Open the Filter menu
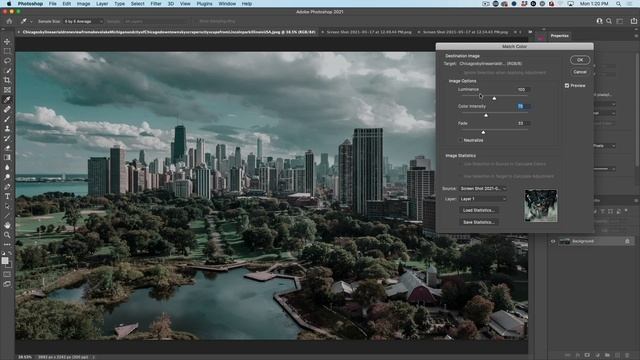The image size is (640, 360). coord(156,4)
